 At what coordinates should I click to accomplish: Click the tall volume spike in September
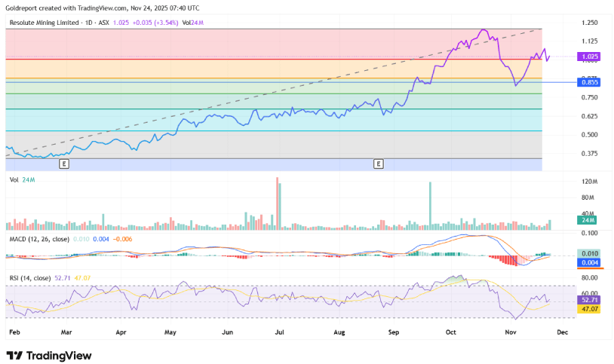(x=430, y=205)
